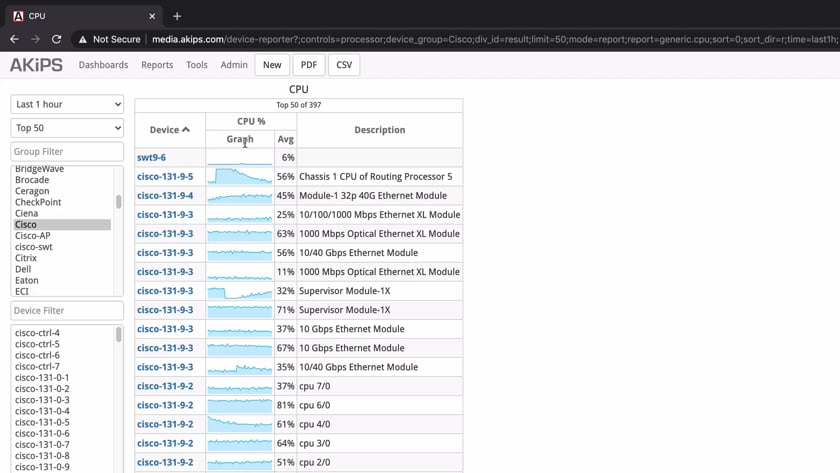The image size is (840, 473).
Task: Open the Reports menu
Action: click(157, 65)
